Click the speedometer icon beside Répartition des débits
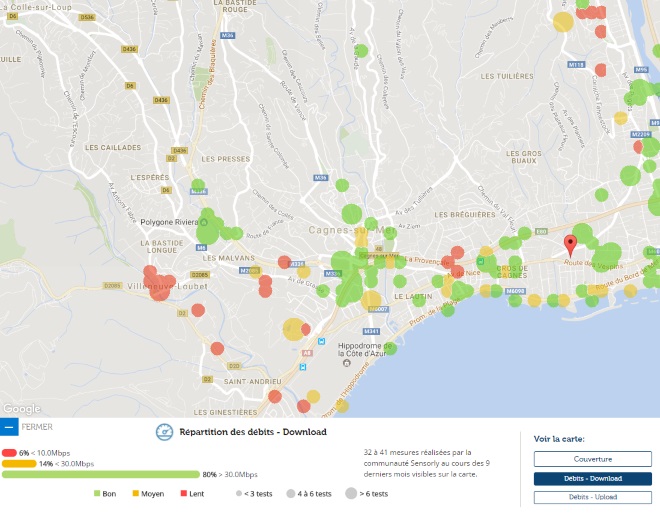 click(164, 432)
